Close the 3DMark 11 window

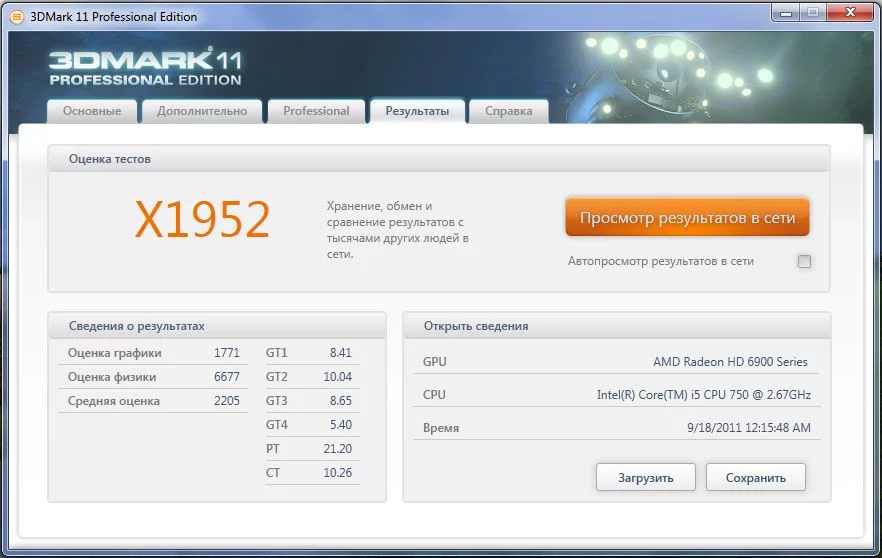pos(850,12)
